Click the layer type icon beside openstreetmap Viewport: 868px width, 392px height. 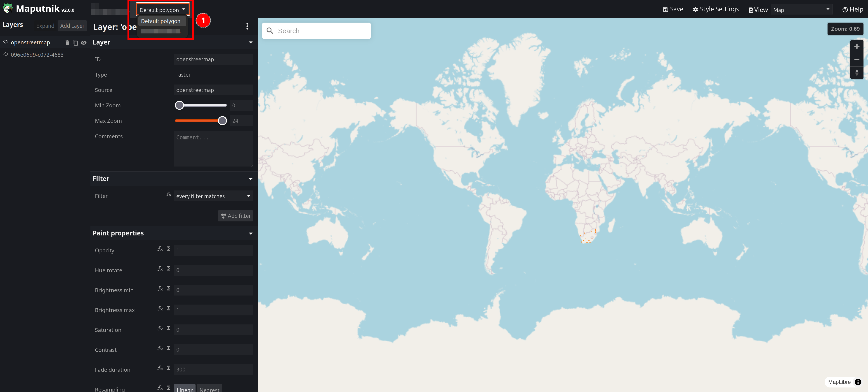click(6, 42)
